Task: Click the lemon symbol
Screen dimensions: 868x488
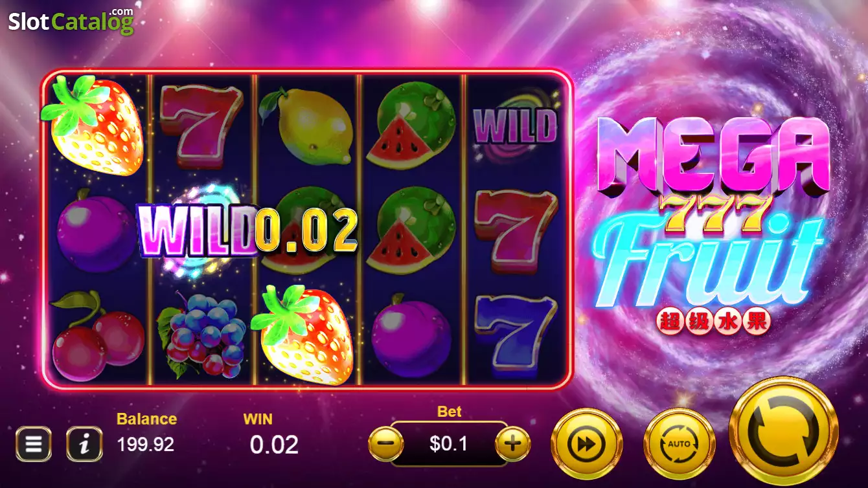Action: 305,128
